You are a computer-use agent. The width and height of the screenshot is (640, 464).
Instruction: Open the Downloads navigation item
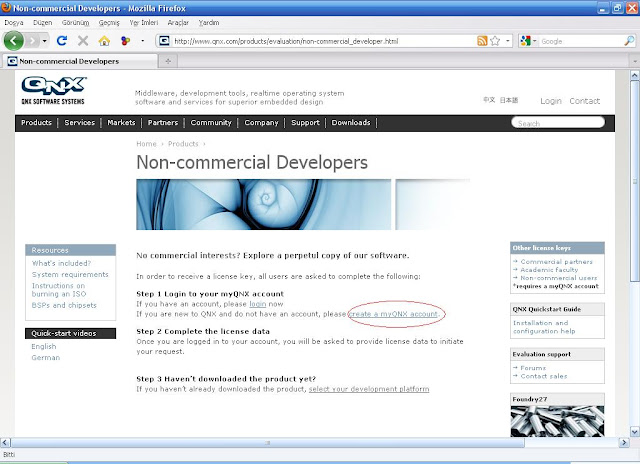tap(351, 122)
